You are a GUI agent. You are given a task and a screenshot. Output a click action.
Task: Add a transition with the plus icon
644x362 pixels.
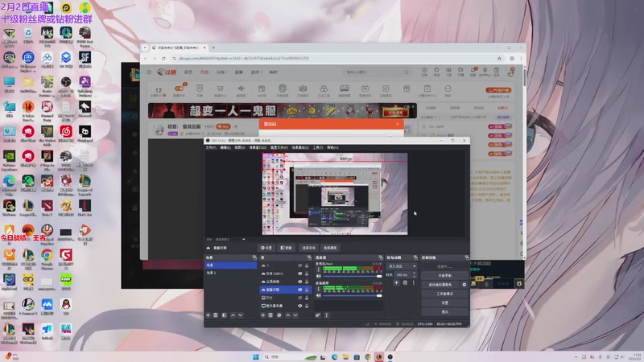[x=396, y=283]
